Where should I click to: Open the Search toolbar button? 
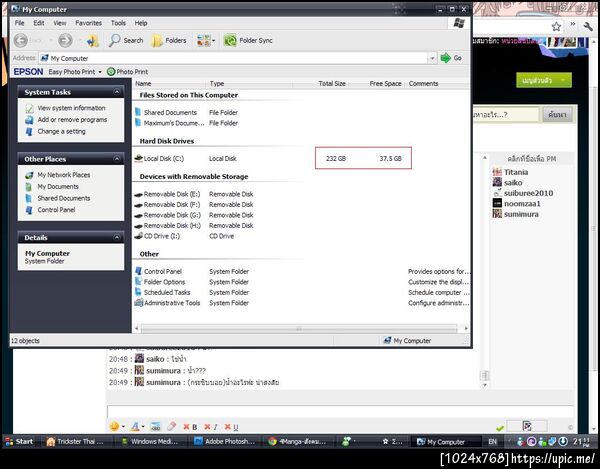pos(126,40)
